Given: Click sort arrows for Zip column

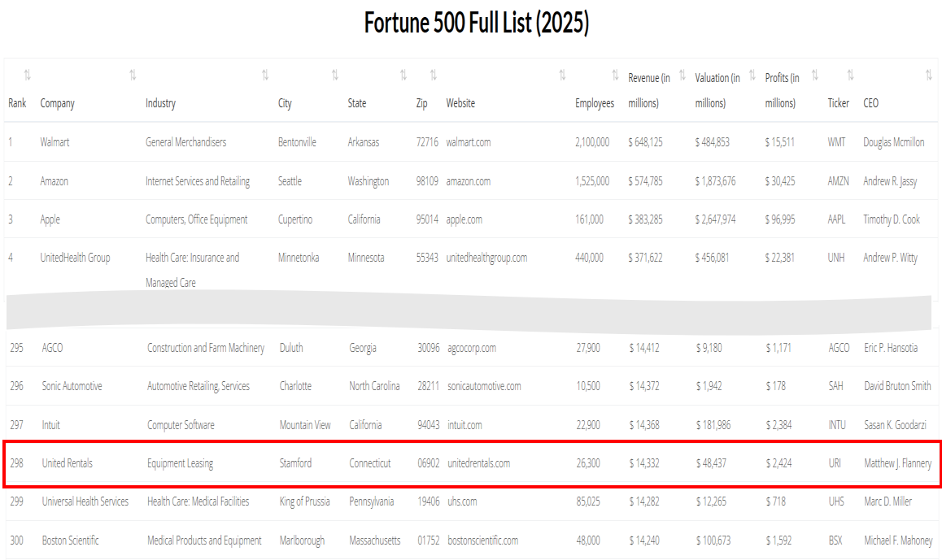Looking at the screenshot, I should [433, 75].
